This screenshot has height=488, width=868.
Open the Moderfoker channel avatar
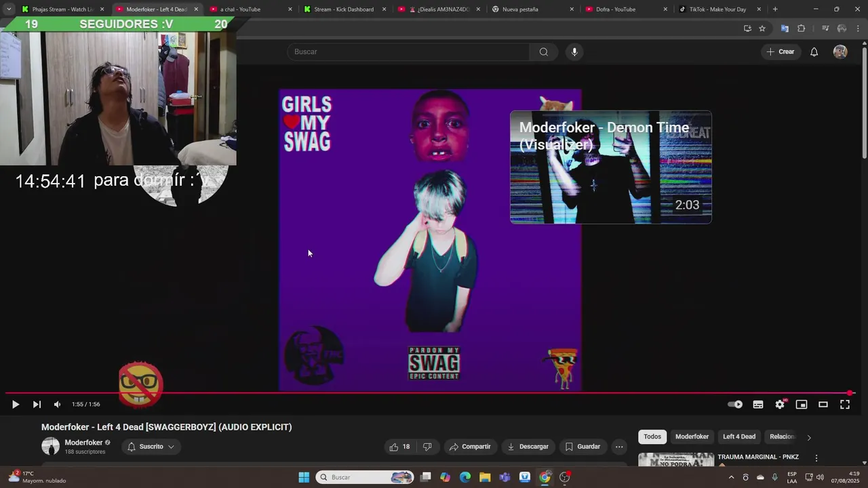51,446
